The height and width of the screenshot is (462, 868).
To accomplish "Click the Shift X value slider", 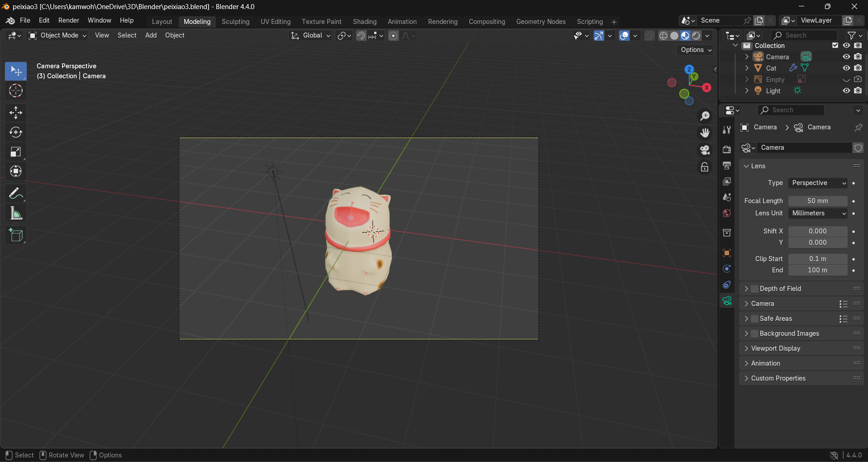I will [x=817, y=231].
